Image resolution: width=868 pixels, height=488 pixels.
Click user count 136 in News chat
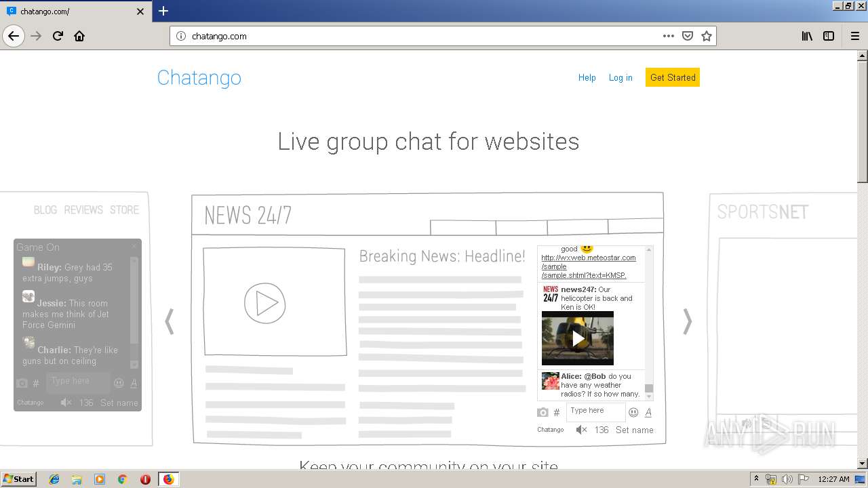601,430
